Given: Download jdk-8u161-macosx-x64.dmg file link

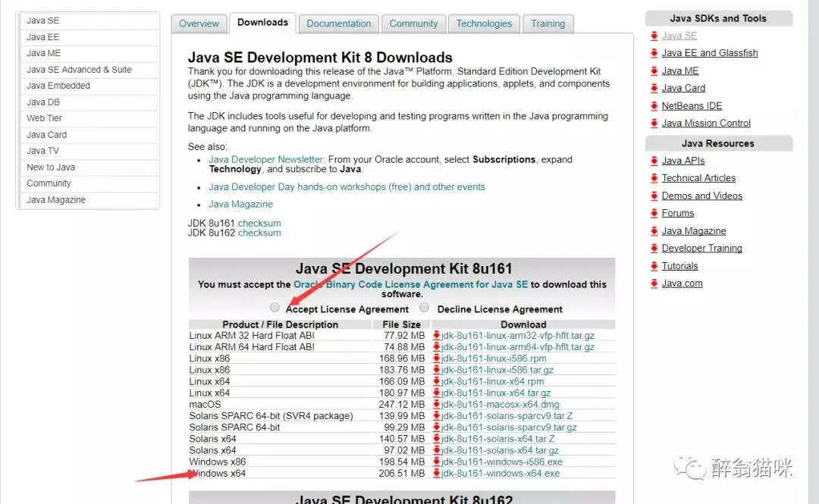Looking at the screenshot, I should [x=500, y=404].
